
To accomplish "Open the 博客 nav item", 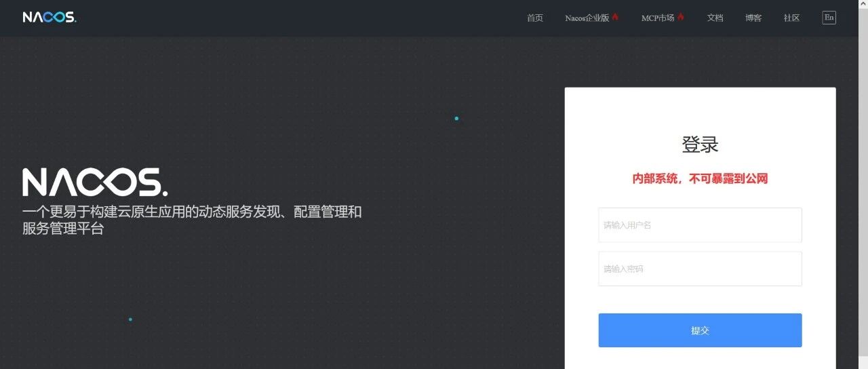I will [x=753, y=18].
